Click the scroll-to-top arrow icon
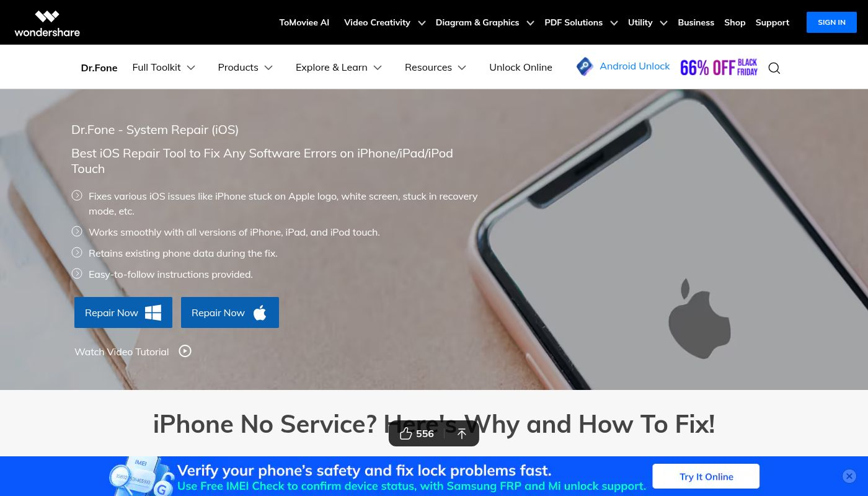 [x=461, y=433]
